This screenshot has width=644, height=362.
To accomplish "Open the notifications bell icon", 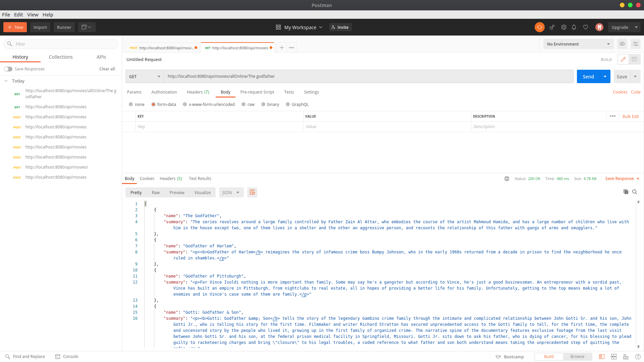I will (x=574, y=27).
